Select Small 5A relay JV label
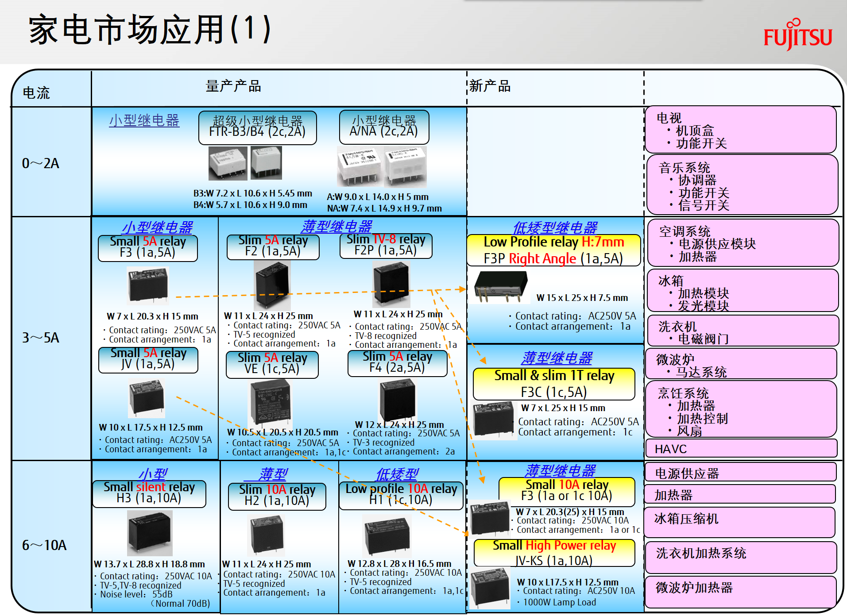This screenshot has width=847, height=616. click(148, 360)
